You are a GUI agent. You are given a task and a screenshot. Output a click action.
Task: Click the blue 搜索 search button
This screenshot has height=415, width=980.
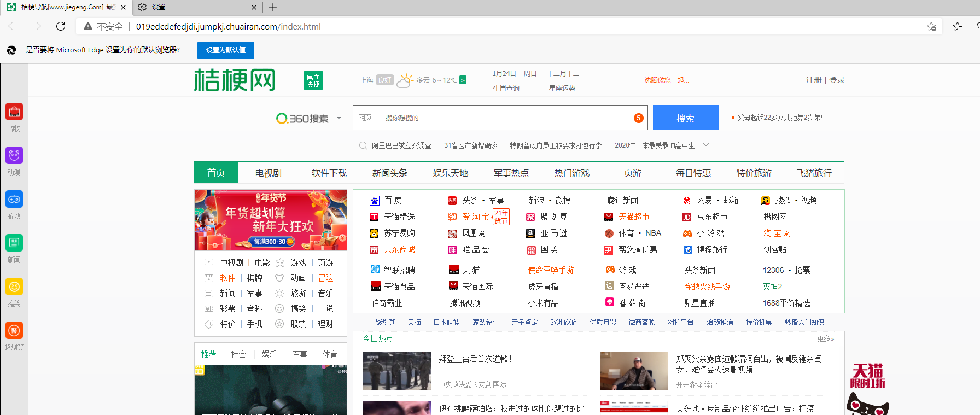click(x=686, y=118)
